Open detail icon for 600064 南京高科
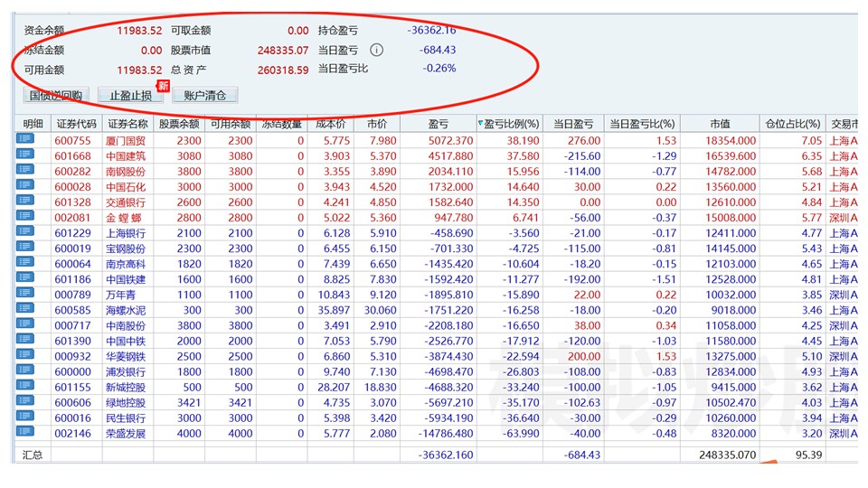 click(25, 262)
